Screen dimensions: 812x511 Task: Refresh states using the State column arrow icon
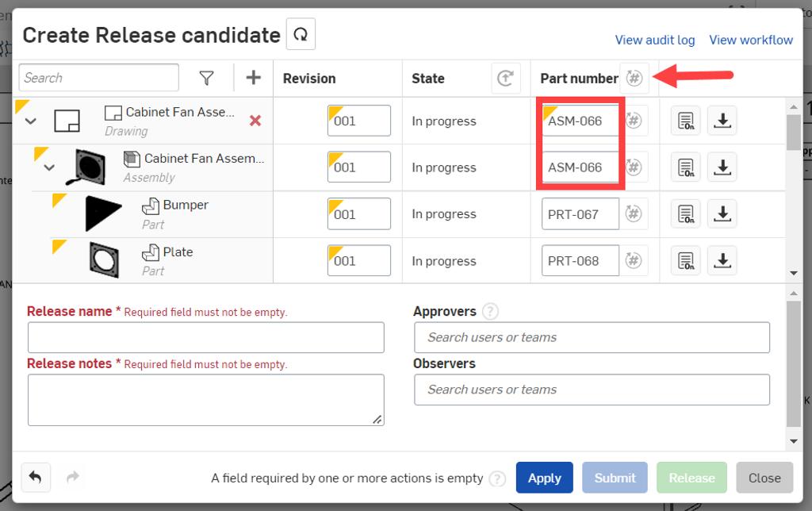[506, 78]
